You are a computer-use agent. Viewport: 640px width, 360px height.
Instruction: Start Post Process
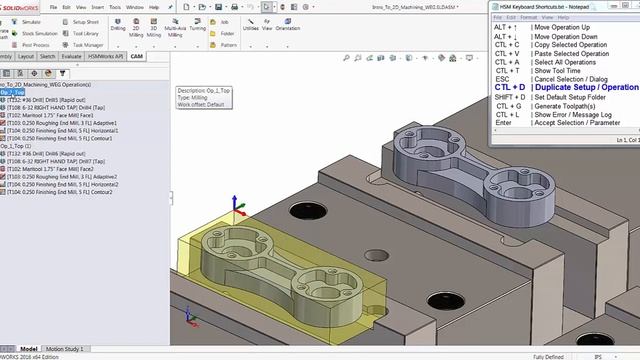click(31, 45)
